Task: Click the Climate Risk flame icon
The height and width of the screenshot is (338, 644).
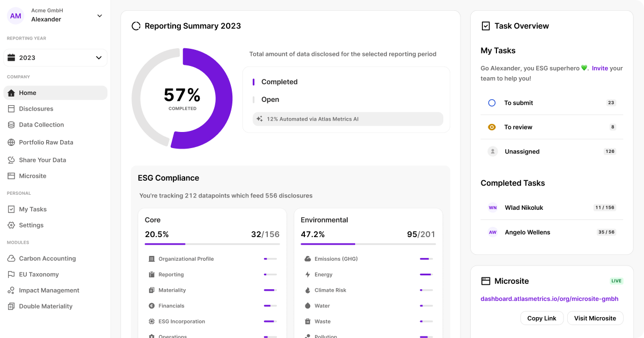Action: [308, 290]
